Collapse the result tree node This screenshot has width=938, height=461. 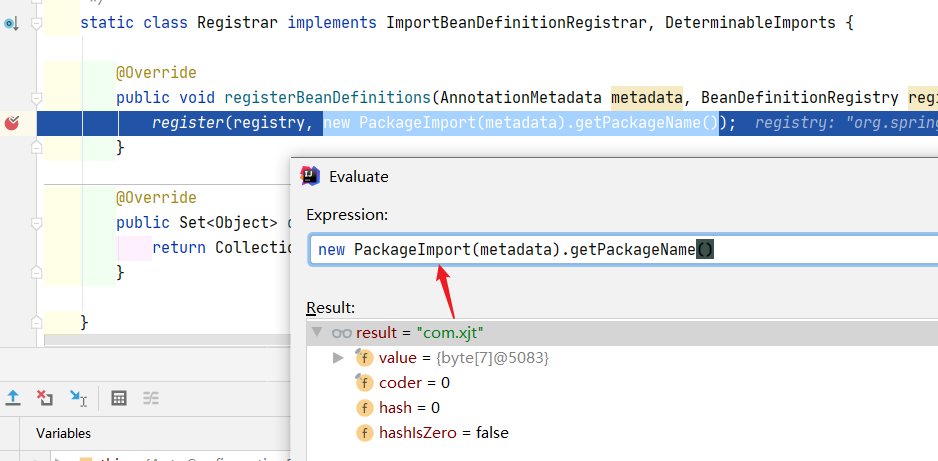click(x=317, y=332)
